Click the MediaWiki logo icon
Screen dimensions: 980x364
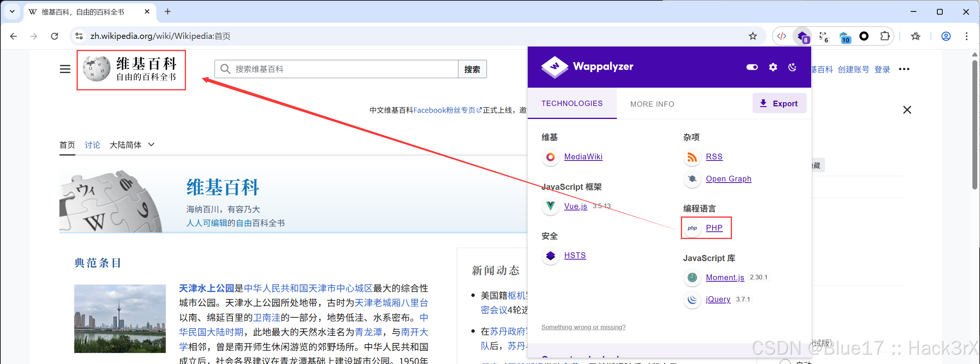point(550,157)
